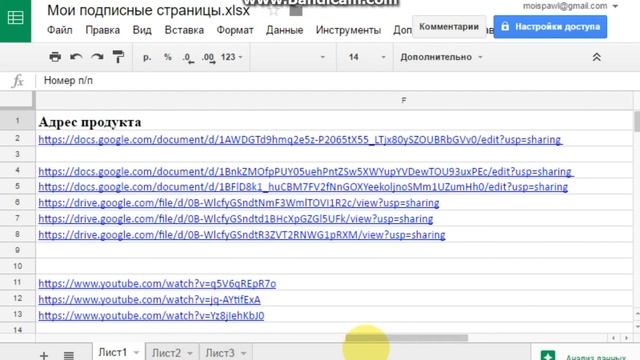Image resolution: width=640 pixels, height=360 pixels.
Task: Open the drive link in row 6
Action: tap(239, 203)
